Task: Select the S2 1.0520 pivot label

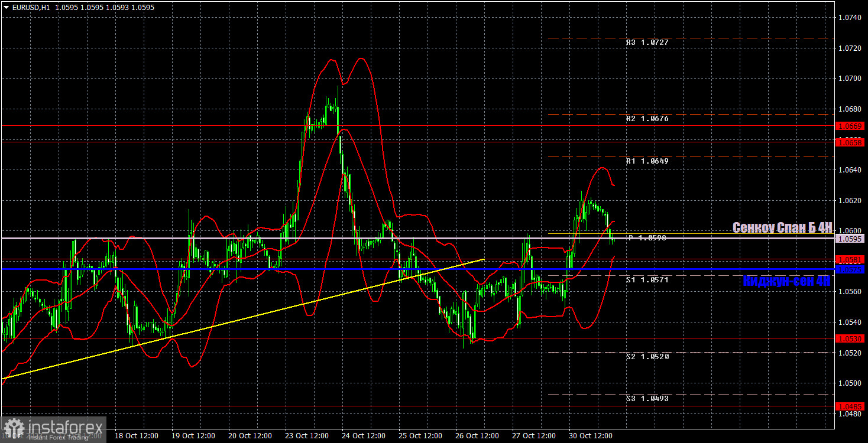Action: (x=647, y=357)
